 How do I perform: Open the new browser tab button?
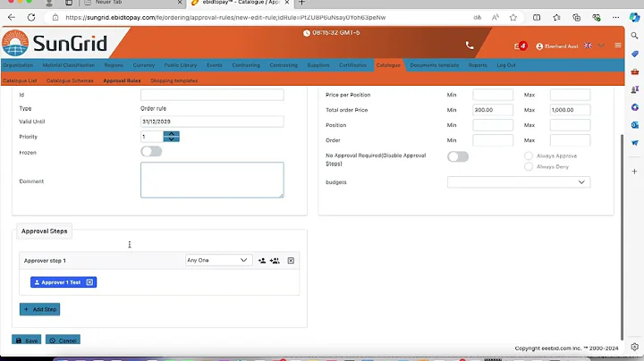click(x=301, y=3)
